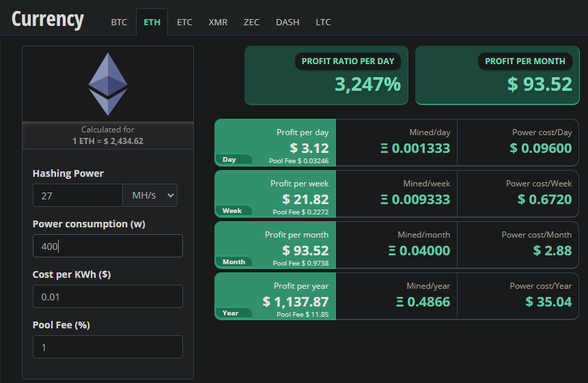The width and height of the screenshot is (588, 383).
Task: Click Pool Fee $ 0.03246 text
Action: coord(298,160)
